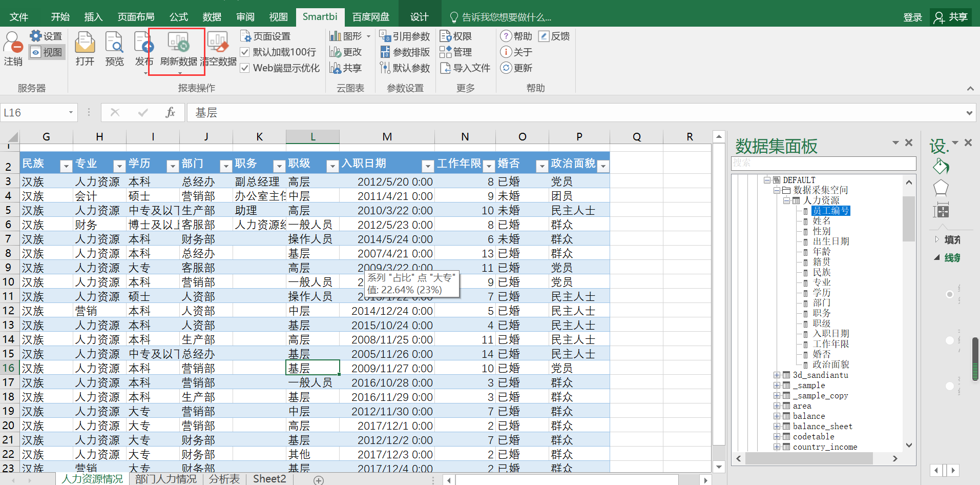Open the 文件 menu
Screen dimensions: 980x485
pyautogui.click(x=19, y=17)
